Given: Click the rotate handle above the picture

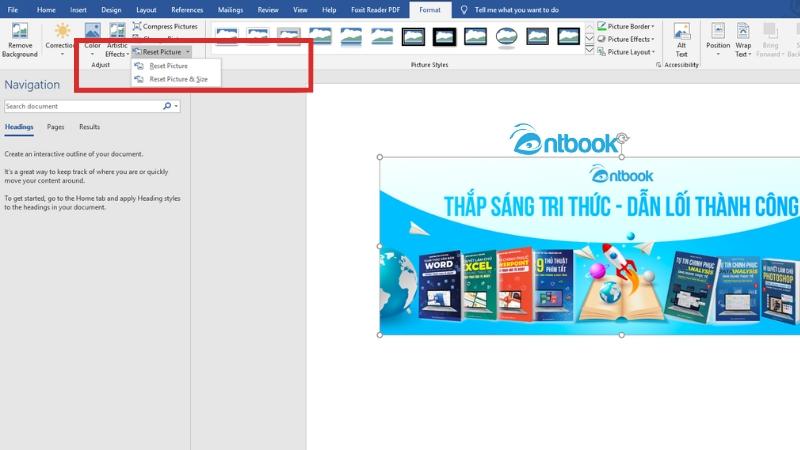Looking at the screenshot, I should (x=622, y=137).
